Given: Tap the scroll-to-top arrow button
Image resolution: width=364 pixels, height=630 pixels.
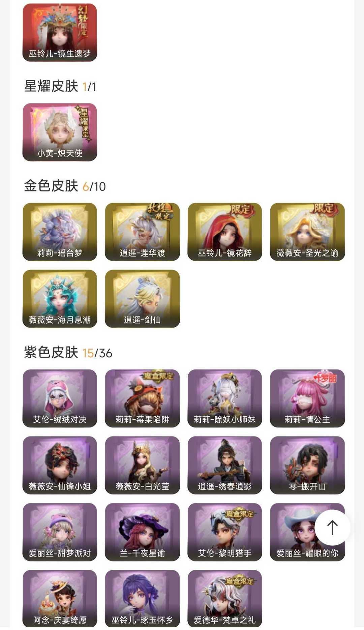Looking at the screenshot, I should [332, 528].
